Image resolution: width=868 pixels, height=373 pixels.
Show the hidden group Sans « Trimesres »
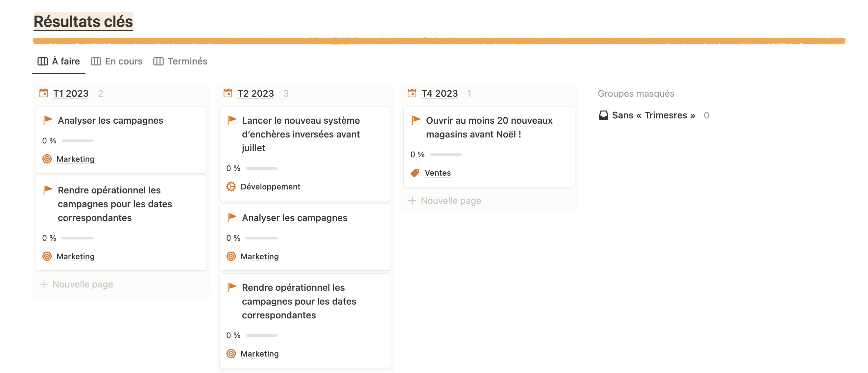point(653,115)
